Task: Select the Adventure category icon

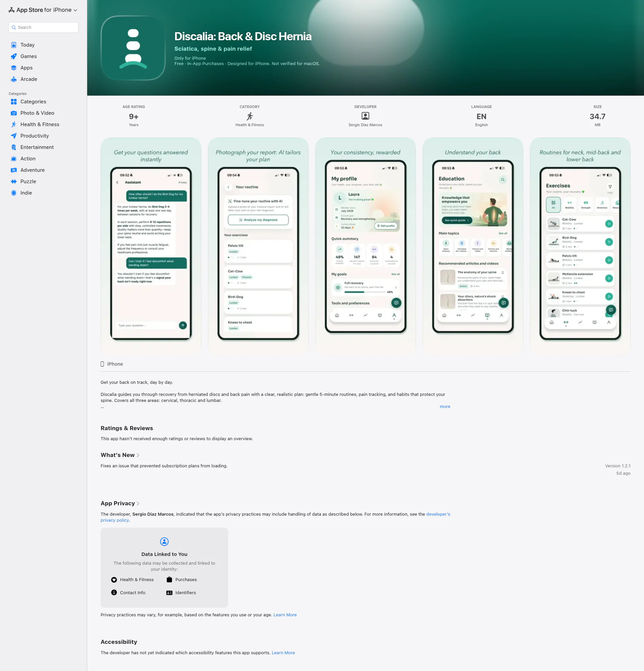Action: tap(14, 170)
